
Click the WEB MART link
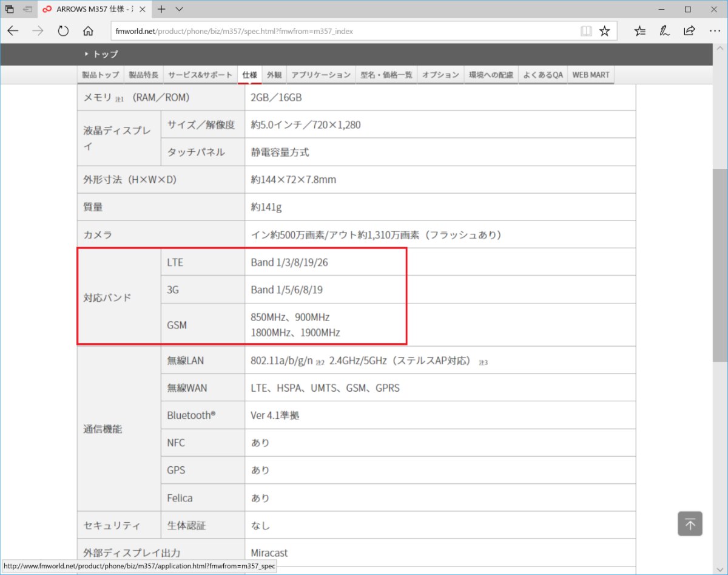591,75
